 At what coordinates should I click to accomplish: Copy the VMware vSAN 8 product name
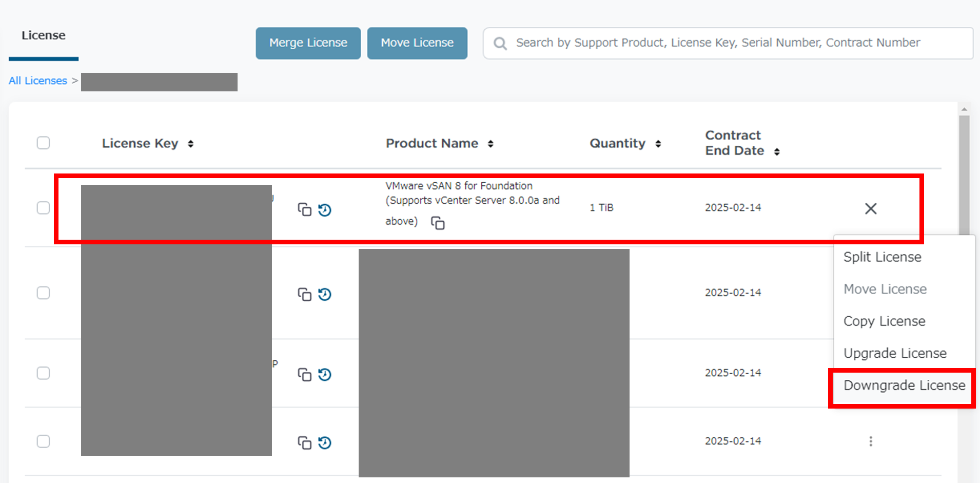pos(438,223)
